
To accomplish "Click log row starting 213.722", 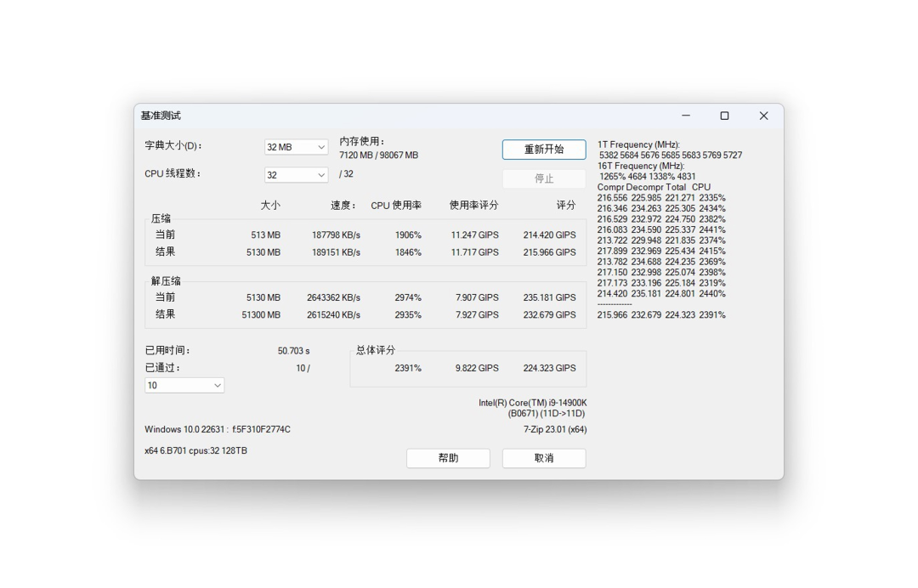I will pos(661,240).
